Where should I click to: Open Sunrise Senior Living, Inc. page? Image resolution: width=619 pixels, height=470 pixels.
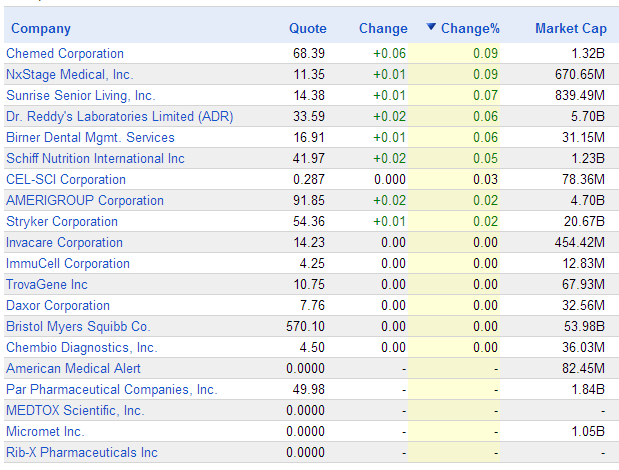tap(81, 95)
